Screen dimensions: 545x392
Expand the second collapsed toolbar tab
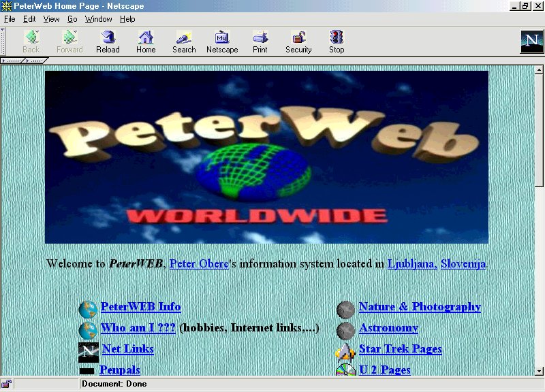pyautogui.click(x=36, y=61)
